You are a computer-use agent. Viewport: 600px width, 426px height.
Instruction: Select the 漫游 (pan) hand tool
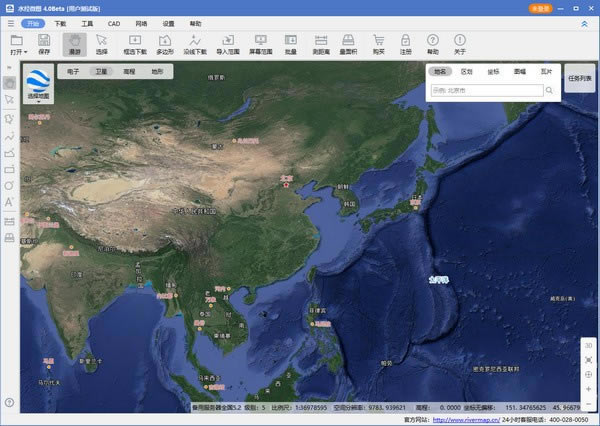tap(74, 43)
